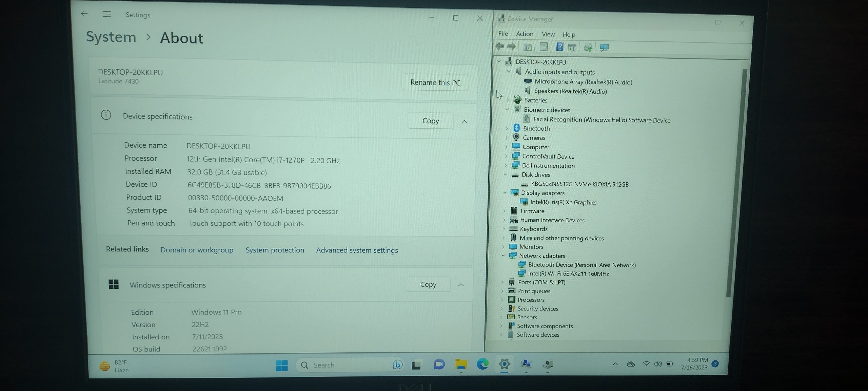Expand the Batteries node

tap(508, 100)
